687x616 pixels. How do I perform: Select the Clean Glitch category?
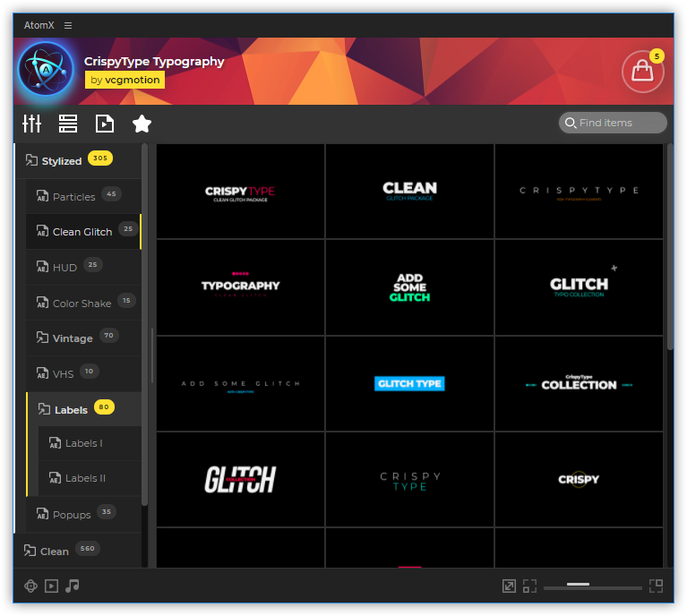(x=83, y=231)
